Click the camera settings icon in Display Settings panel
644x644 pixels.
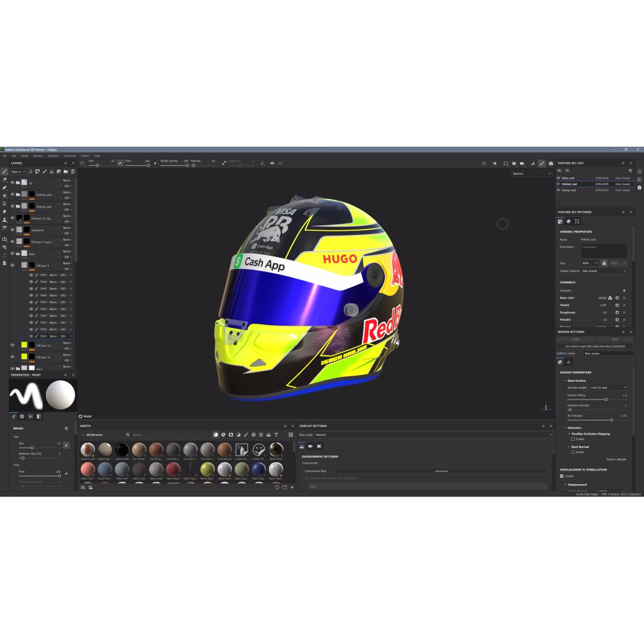click(310, 446)
